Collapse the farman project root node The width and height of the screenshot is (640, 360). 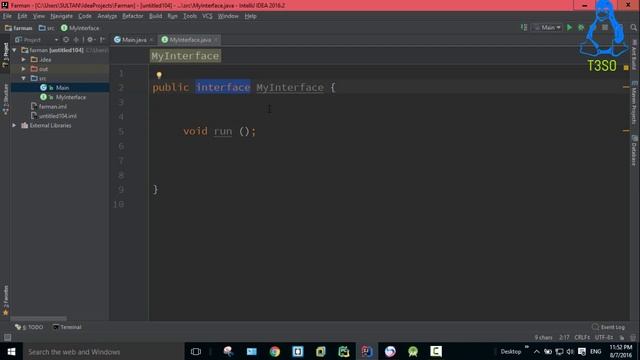point(15,50)
